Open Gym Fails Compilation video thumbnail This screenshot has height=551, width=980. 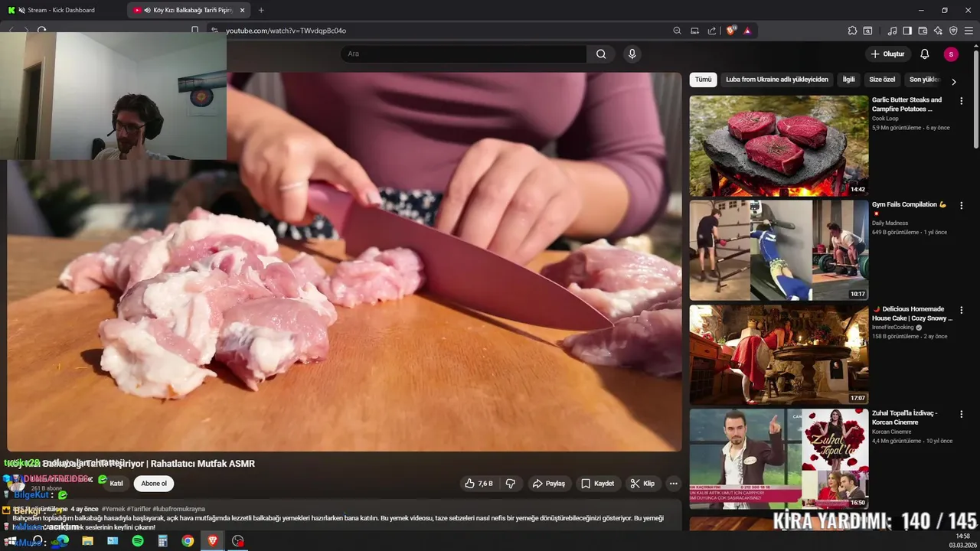coord(779,250)
